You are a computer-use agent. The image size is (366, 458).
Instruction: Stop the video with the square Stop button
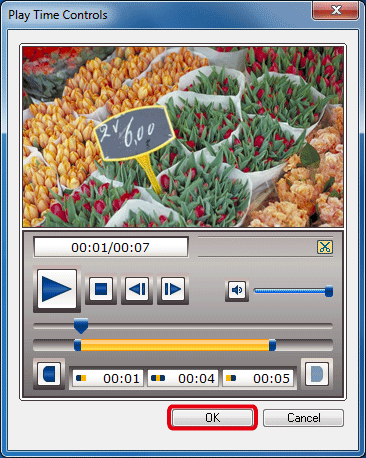point(101,289)
